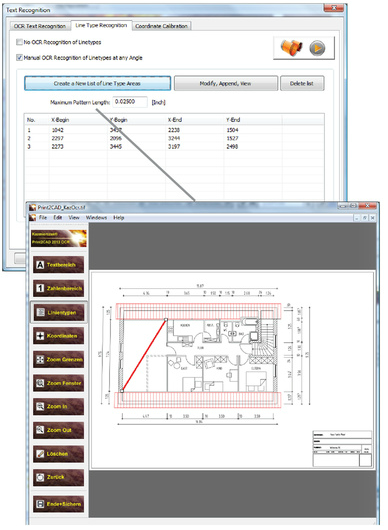The width and height of the screenshot is (388, 530).
Task: Click the Delete list button
Action: [x=302, y=83]
